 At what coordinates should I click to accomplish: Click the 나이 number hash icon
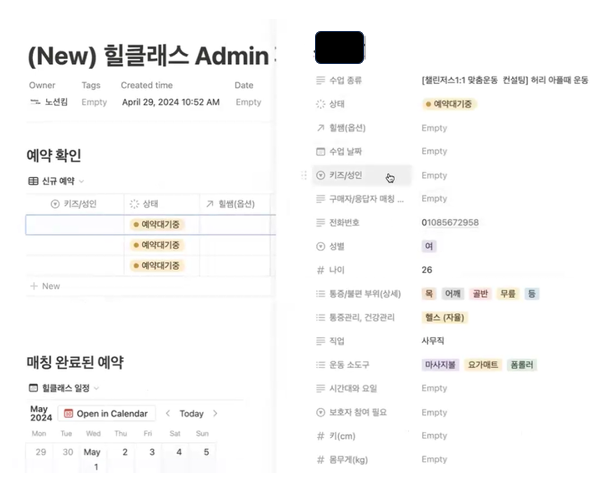(x=320, y=270)
